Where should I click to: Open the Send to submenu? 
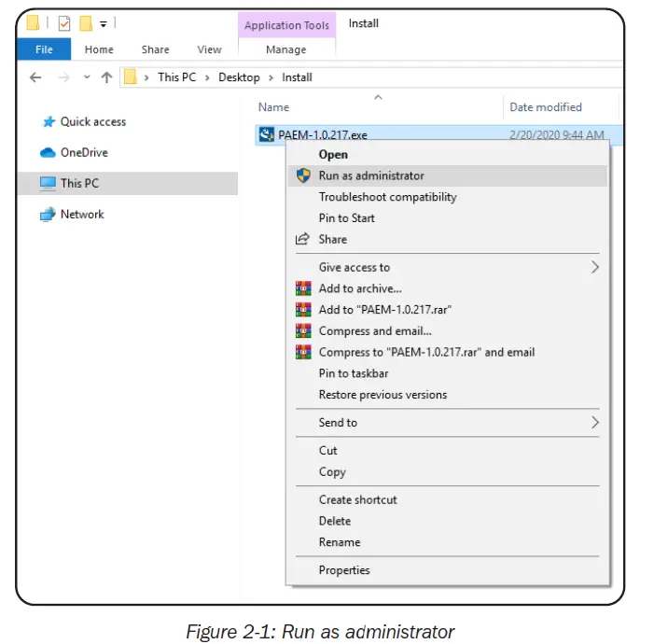click(x=447, y=423)
